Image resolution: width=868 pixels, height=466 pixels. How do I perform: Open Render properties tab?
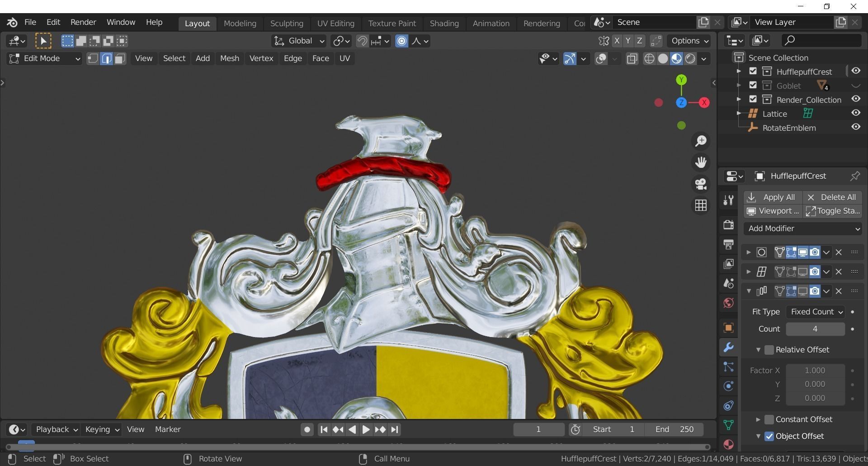click(x=728, y=224)
